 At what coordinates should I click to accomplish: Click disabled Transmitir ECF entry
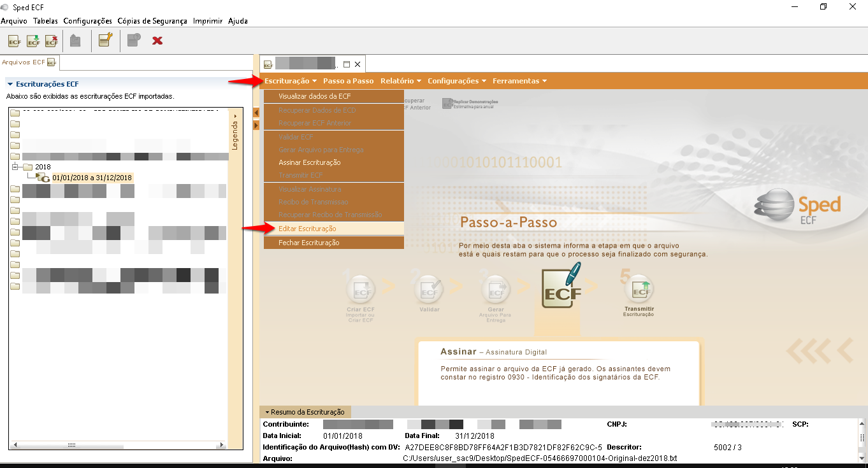tap(334, 175)
